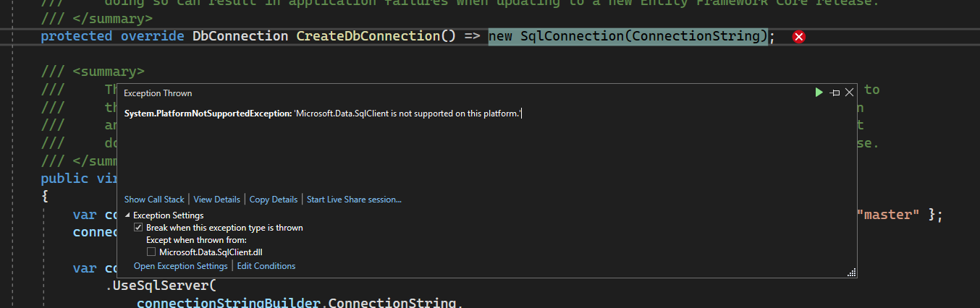Click the highlighted new SqlConnection expression
The image size is (980, 308).
[627, 36]
